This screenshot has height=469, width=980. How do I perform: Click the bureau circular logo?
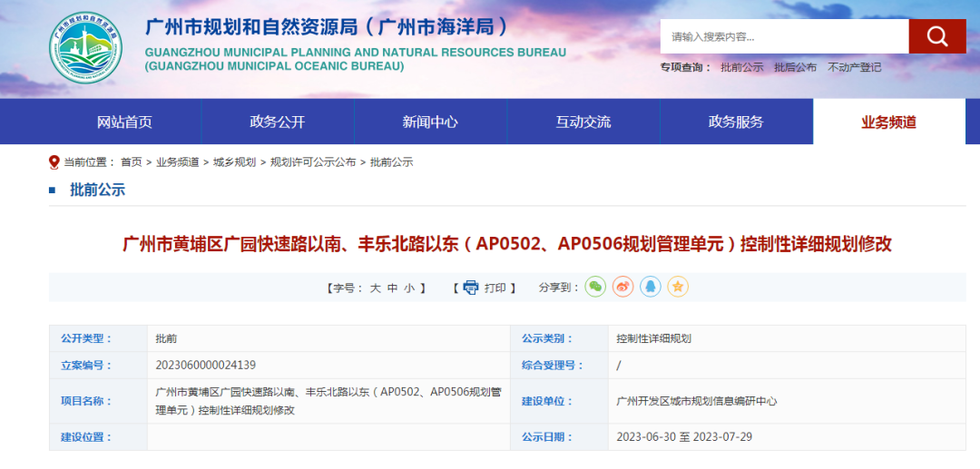(x=85, y=48)
